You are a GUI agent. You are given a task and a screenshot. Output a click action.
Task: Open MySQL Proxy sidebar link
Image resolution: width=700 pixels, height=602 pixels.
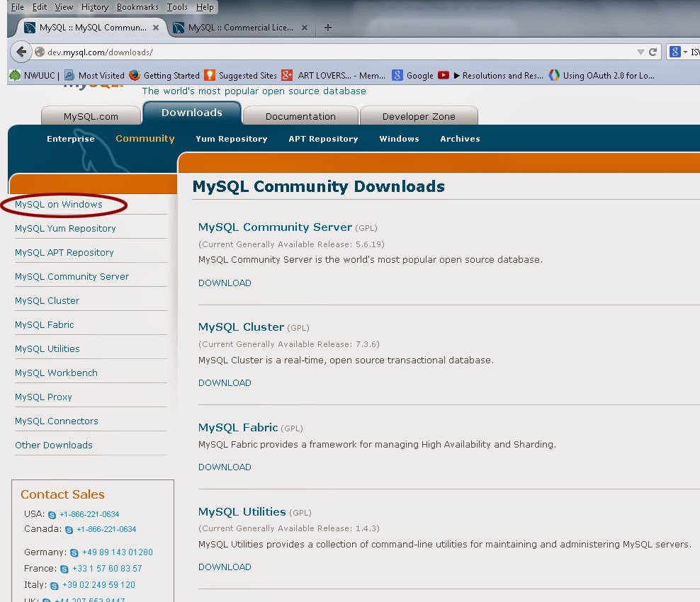(43, 397)
